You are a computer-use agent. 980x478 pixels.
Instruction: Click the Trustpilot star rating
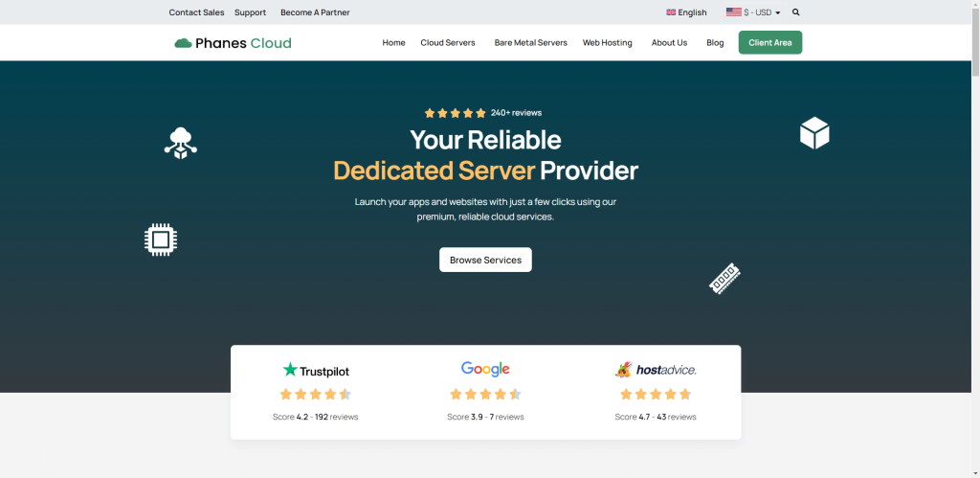(x=316, y=394)
